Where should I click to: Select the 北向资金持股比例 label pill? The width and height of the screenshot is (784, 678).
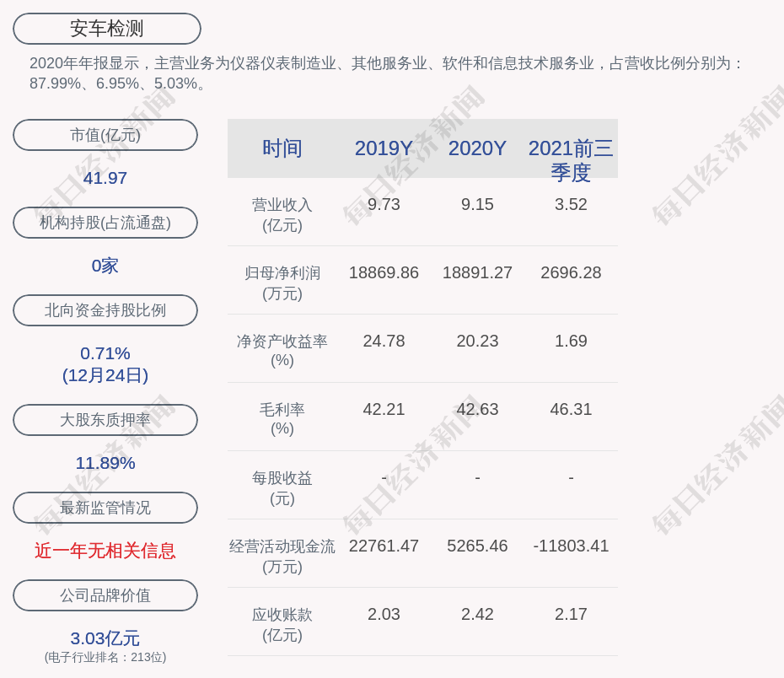click(x=105, y=310)
